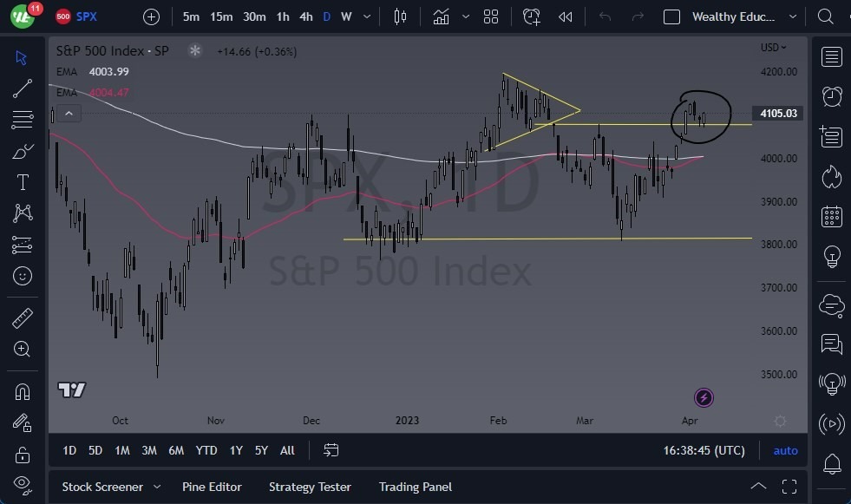This screenshot has height=504, width=851.
Task: Open the Watchlist panel on right sidebar
Action: click(x=830, y=56)
